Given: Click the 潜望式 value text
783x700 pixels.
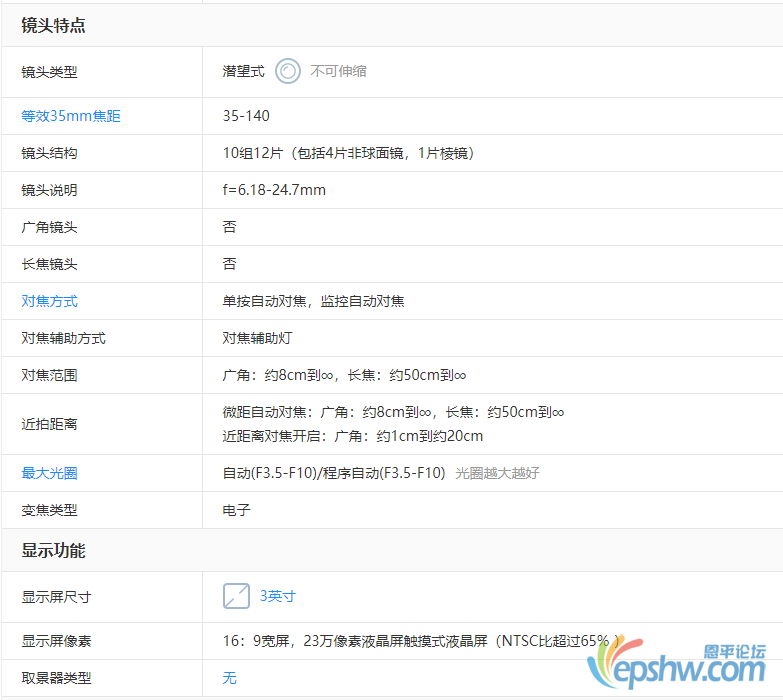Looking at the screenshot, I should pos(243,71).
